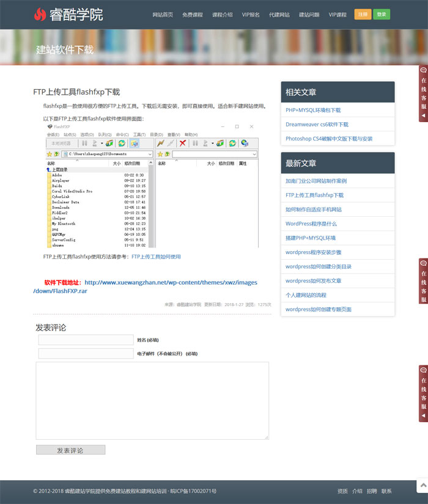Open 在线客服 tab beside the 相关文章 panel
The height and width of the screenshot is (504, 428).
coord(424,93)
